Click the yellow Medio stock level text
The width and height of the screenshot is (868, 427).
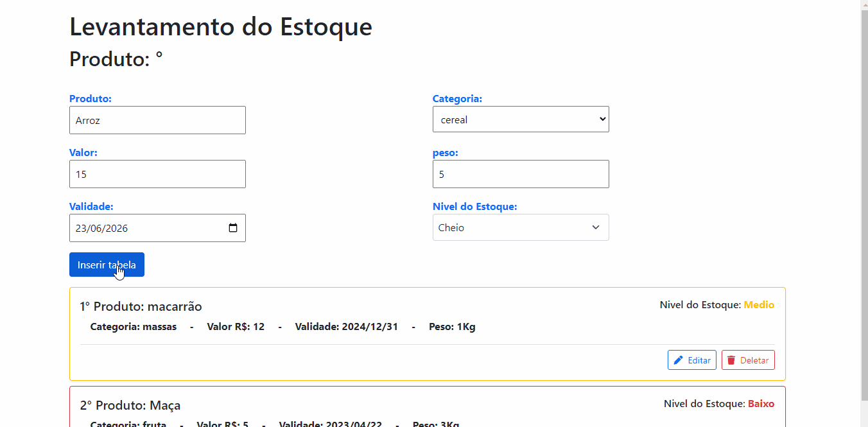pyautogui.click(x=759, y=305)
